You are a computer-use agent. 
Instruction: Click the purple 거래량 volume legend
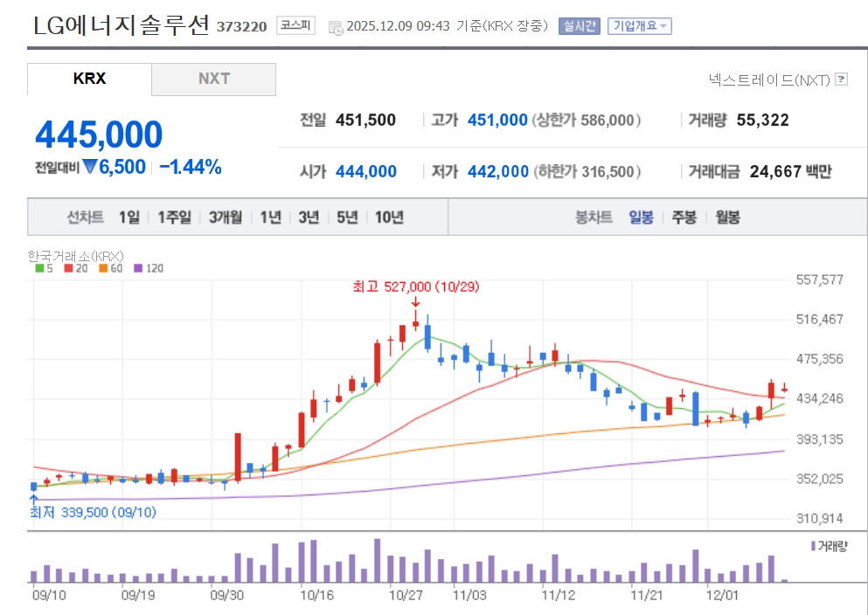pyautogui.click(x=829, y=546)
